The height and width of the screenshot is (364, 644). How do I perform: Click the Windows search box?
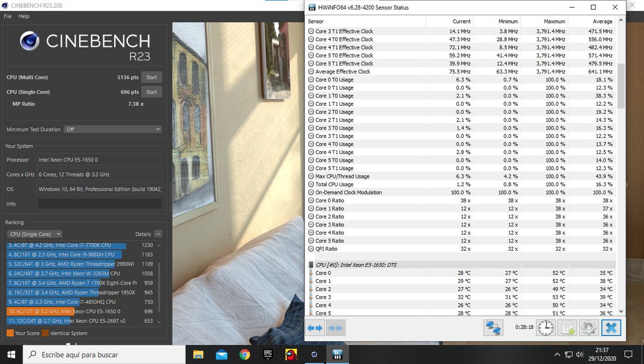pyautogui.click(x=104, y=354)
